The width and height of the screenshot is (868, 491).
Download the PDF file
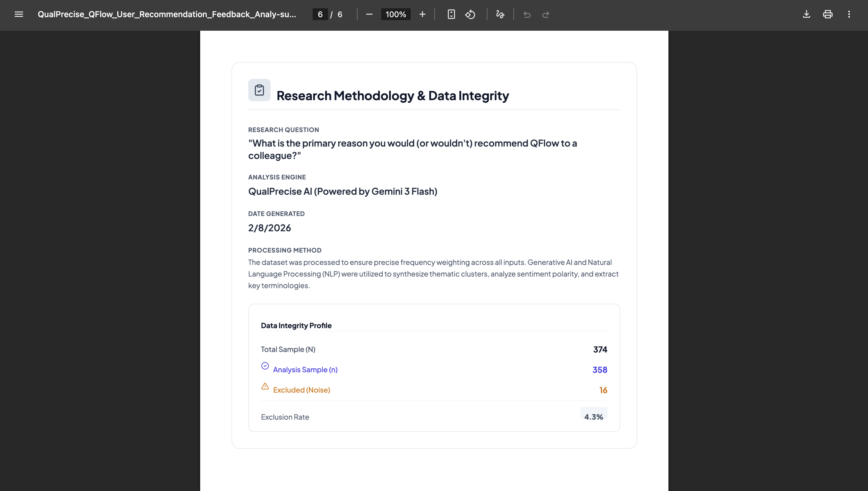(806, 14)
